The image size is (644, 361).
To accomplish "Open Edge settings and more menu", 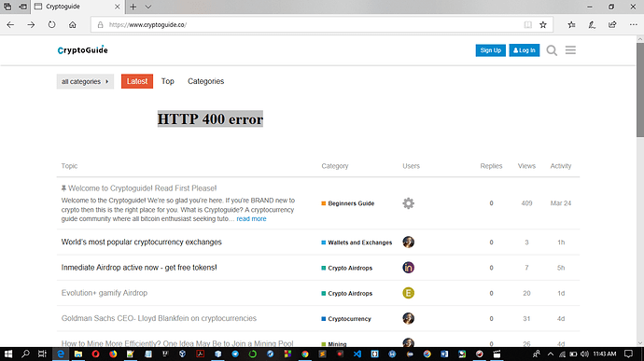I will 634,24.
